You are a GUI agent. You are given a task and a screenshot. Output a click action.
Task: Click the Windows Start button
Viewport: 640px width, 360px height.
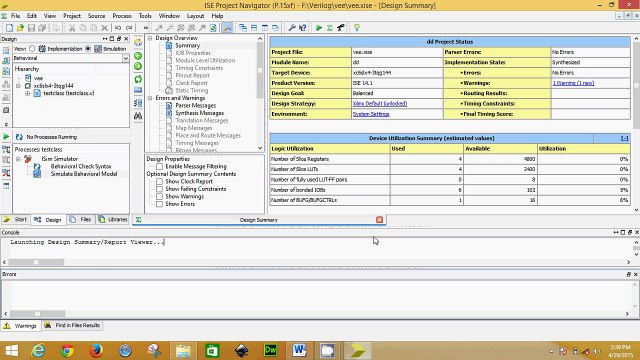(11, 351)
